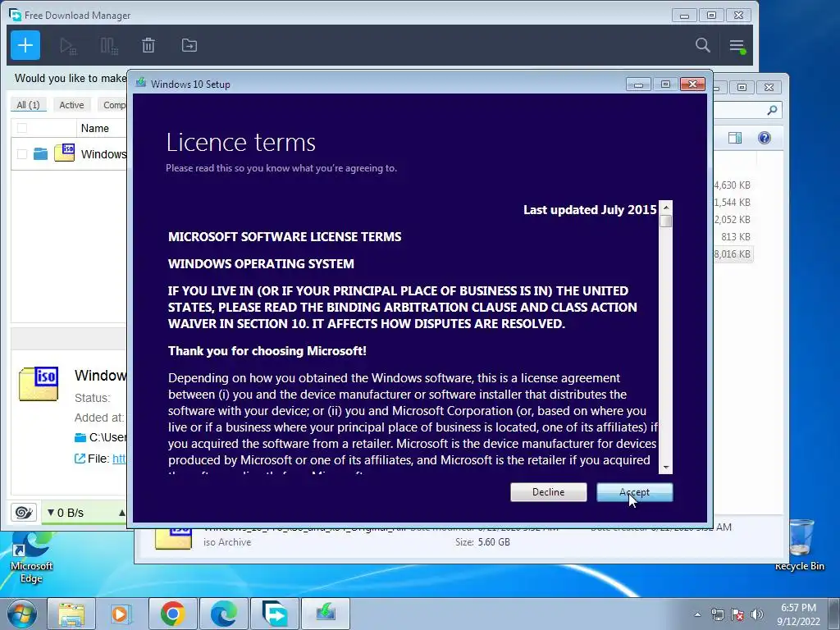Open Google Chrome from the taskbar
The height and width of the screenshot is (630, 840).
(x=172, y=614)
